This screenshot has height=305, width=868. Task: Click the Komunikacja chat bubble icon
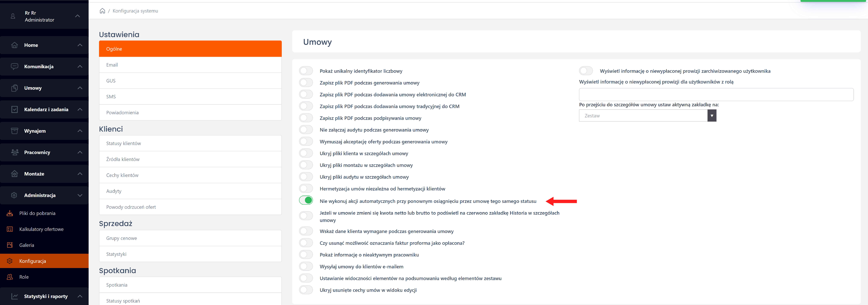(15, 66)
